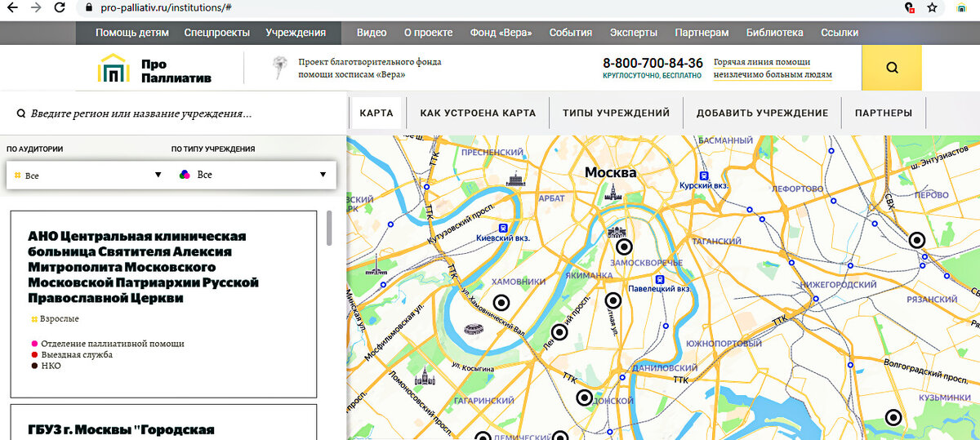This screenshot has height=440, width=980.
Task: Click the Взрослые audience label
Action: click(x=60, y=318)
